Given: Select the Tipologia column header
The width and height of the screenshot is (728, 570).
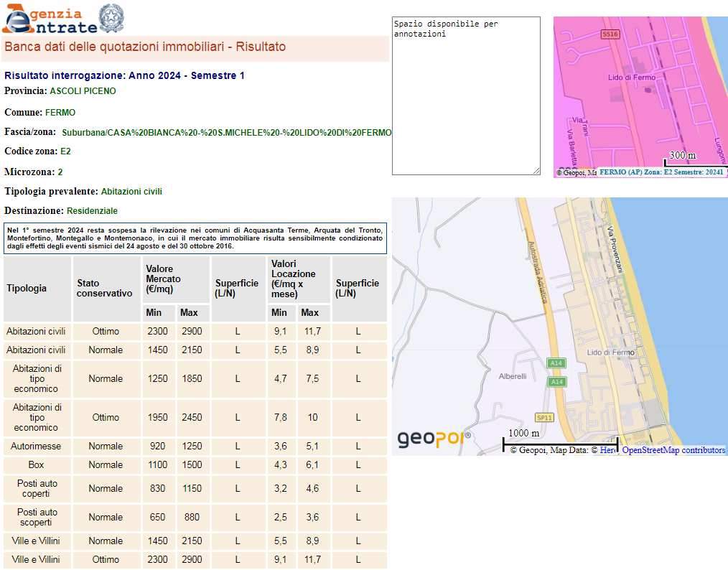Looking at the screenshot, I should [x=27, y=289].
